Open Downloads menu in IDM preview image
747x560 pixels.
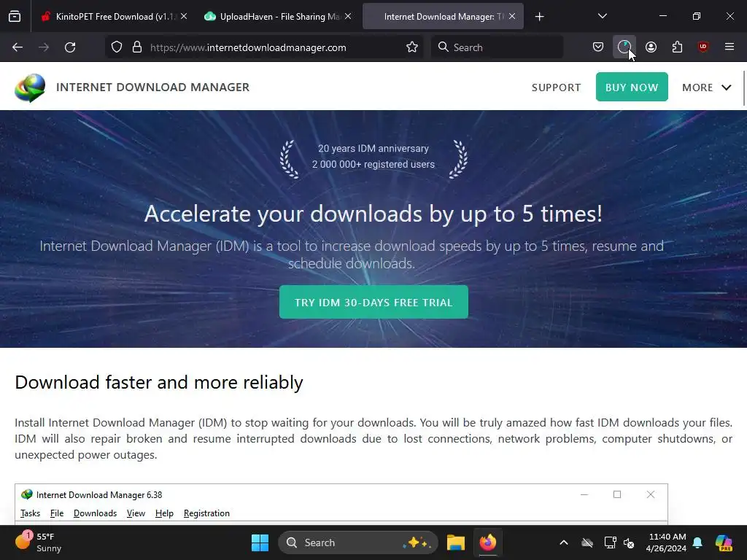[x=96, y=513]
